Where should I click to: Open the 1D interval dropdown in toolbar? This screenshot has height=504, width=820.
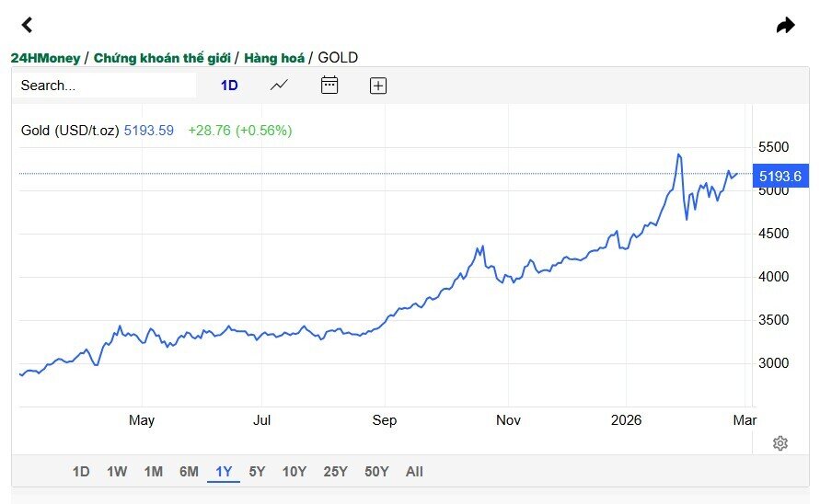[x=229, y=86]
